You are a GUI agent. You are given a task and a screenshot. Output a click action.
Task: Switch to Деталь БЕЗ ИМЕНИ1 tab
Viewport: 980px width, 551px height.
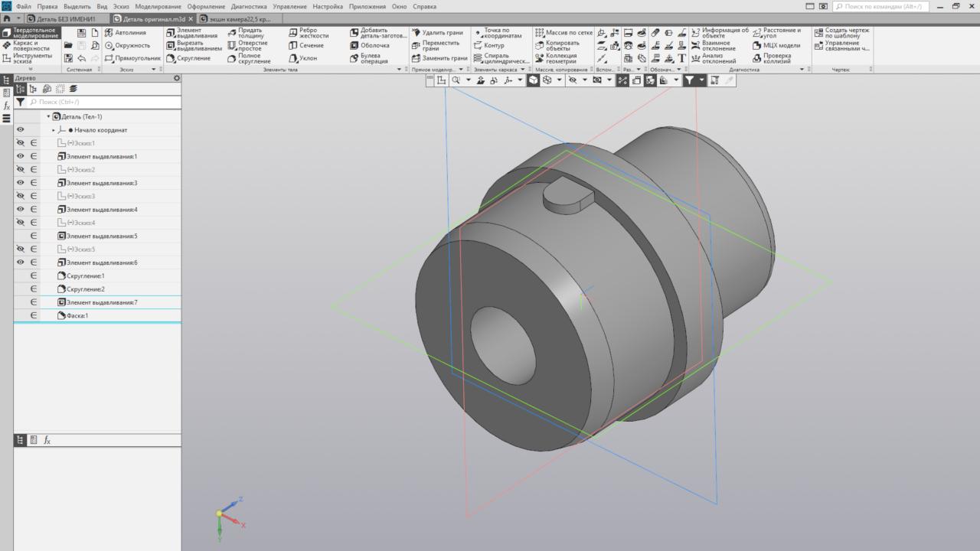(67, 18)
